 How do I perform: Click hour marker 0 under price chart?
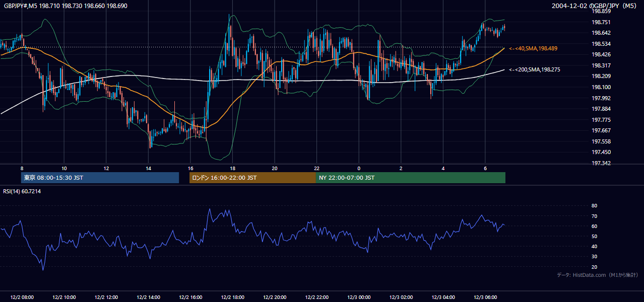click(x=359, y=168)
